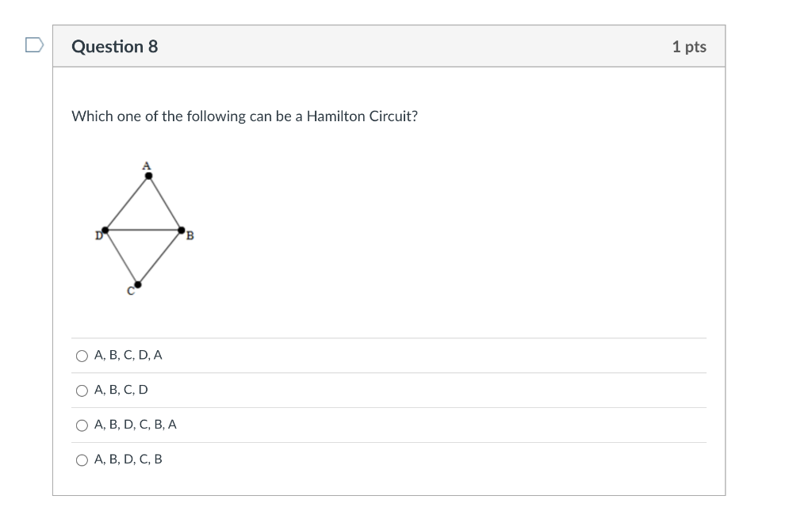
Task: Click the question prompt text
Action: 243,116
